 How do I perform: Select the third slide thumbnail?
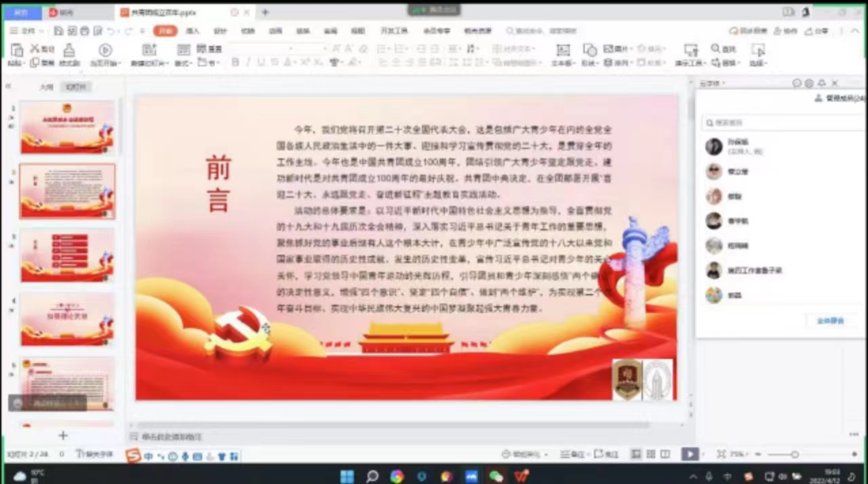tap(67, 255)
